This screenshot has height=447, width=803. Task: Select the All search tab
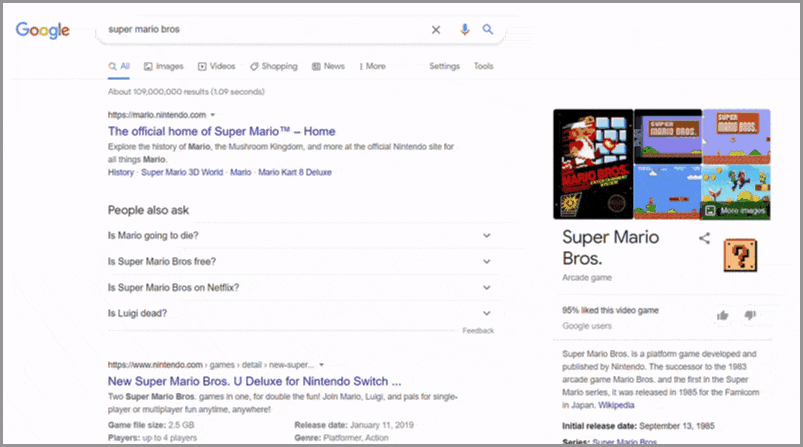pos(119,66)
